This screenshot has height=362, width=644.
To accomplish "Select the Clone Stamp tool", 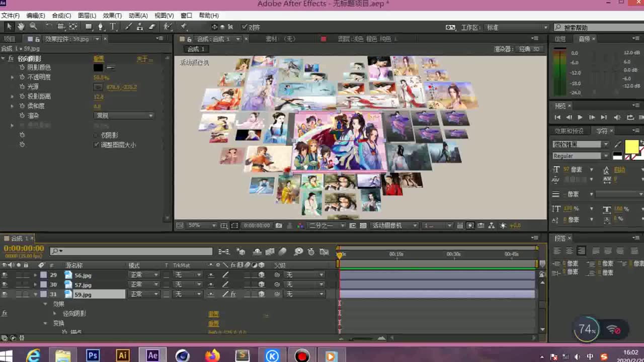I will coord(140,27).
